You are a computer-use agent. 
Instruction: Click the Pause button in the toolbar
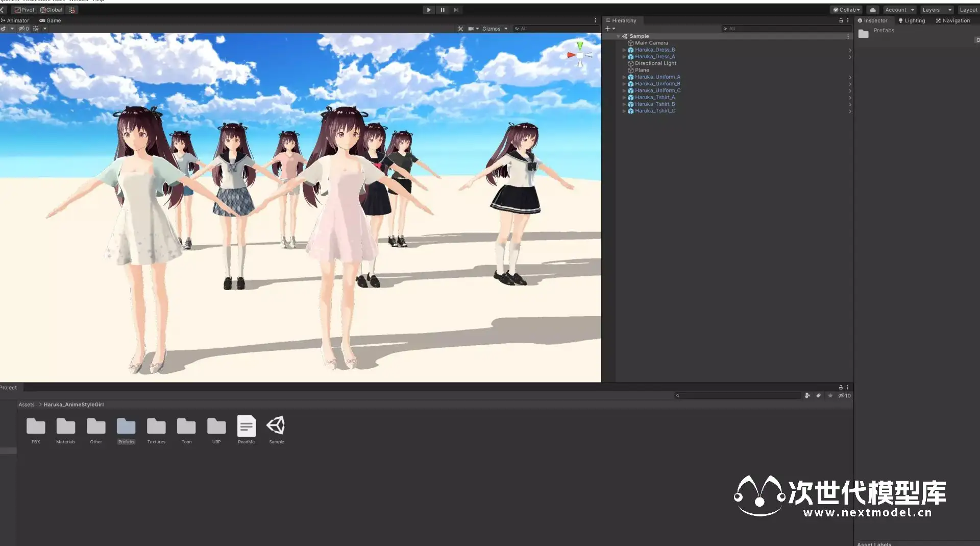click(442, 10)
